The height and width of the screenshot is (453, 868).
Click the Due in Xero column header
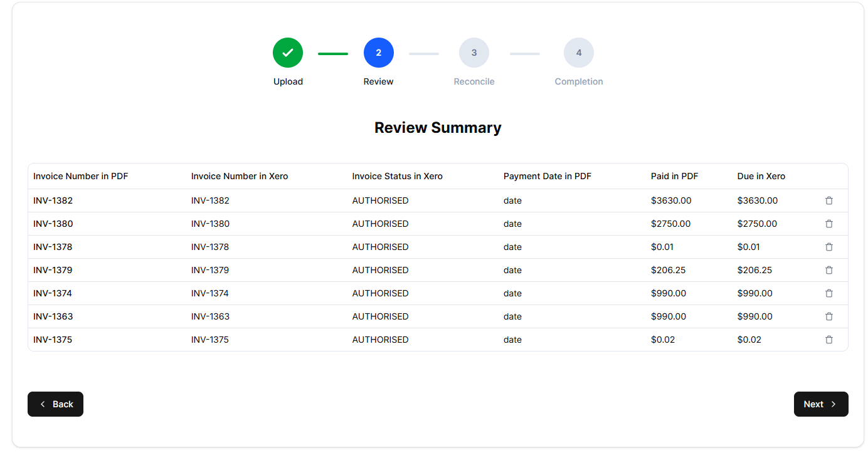(x=761, y=176)
